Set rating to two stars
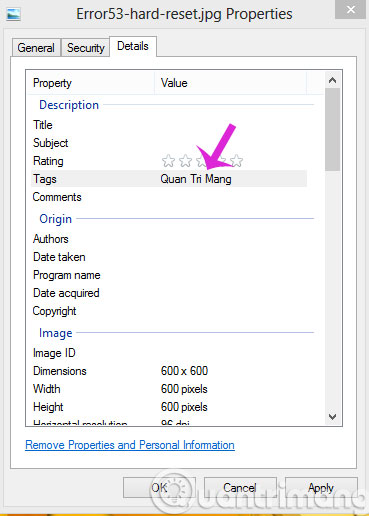369x516 pixels. [x=185, y=161]
